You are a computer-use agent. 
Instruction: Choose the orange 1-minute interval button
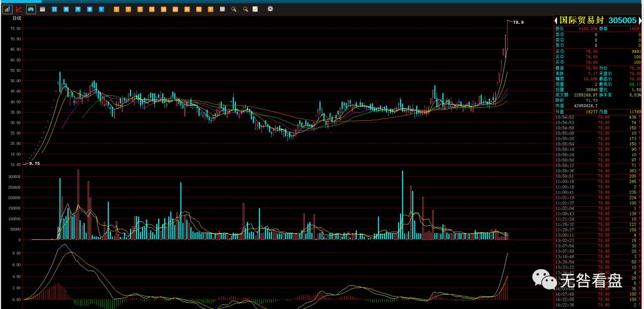117,9
